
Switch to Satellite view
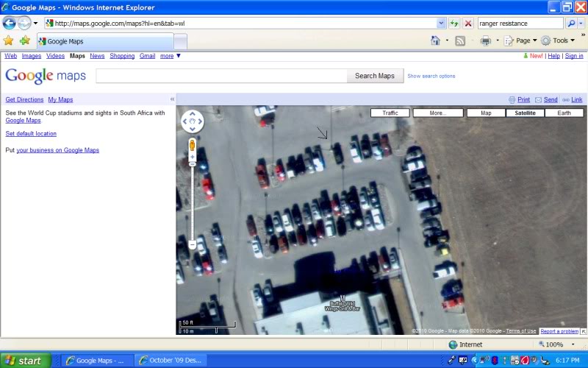tap(525, 113)
